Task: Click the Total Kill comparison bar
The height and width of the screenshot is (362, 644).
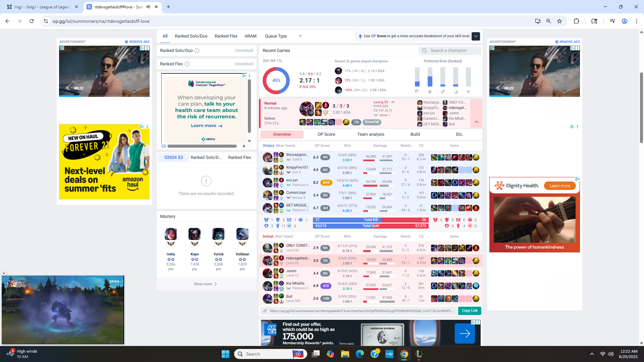Action: click(371, 220)
